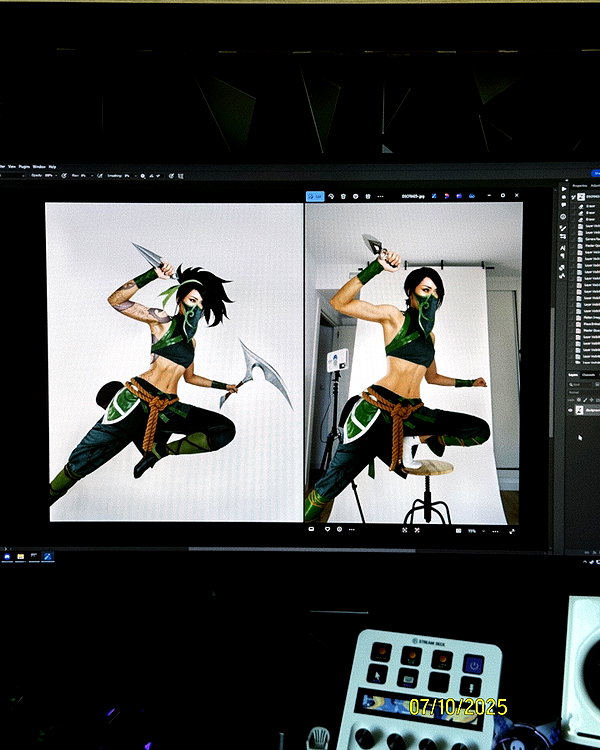Screen dimensions: 600x750
Task: Toggle pressure for opacity icon
Action: tap(64, 176)
